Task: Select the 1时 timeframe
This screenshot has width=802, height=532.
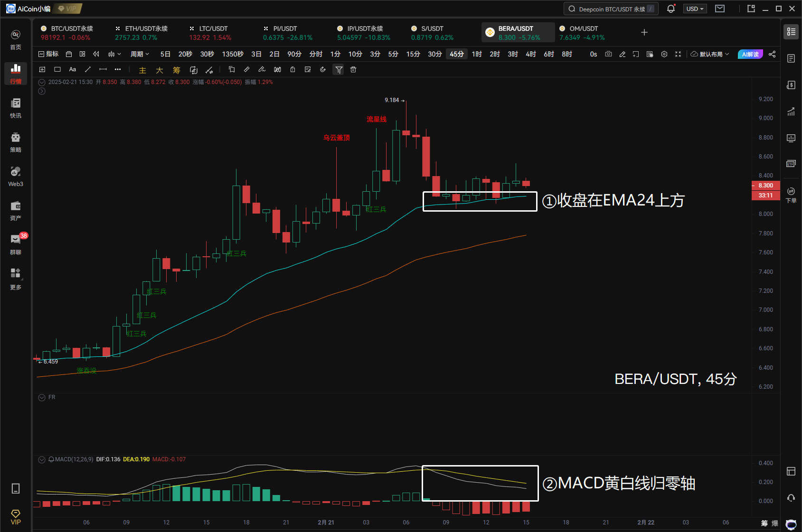Action: (x=477, y=54)
